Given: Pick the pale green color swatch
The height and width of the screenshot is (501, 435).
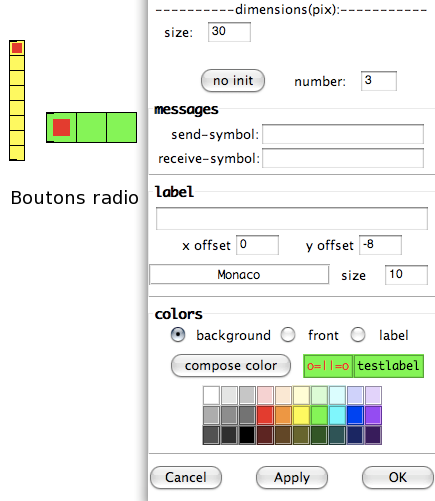Looking at the screenshot, I should tap(319, 395).
